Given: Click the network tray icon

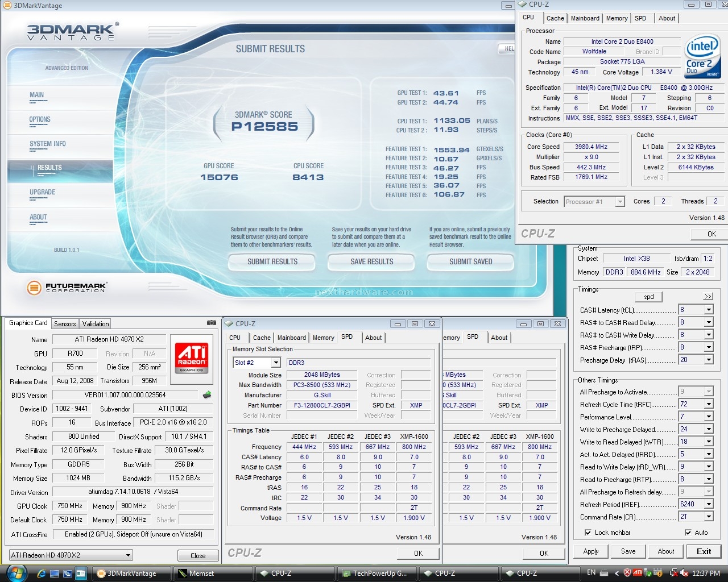Looking at the screenshot, I should tap(674, 573).
